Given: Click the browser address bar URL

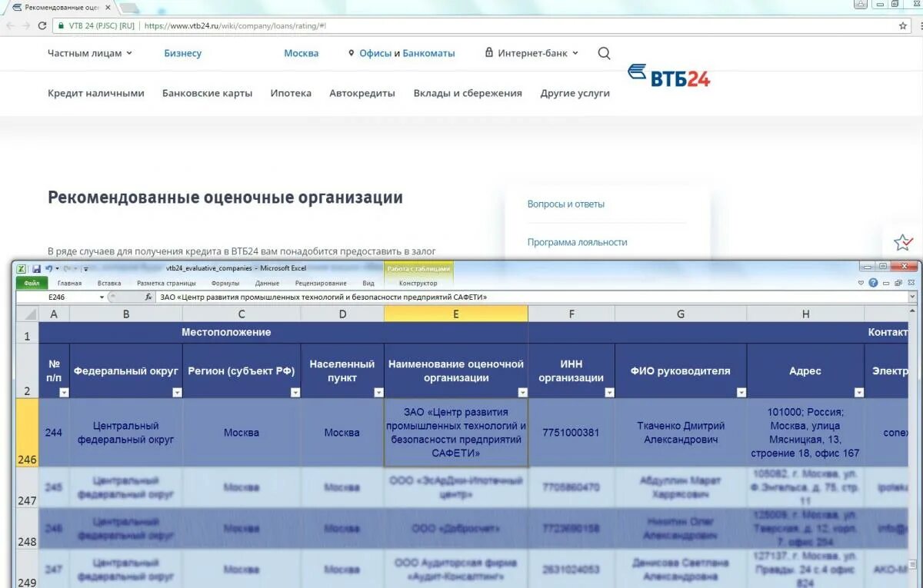Looking at the screenshot, I should tap(235, 25).
